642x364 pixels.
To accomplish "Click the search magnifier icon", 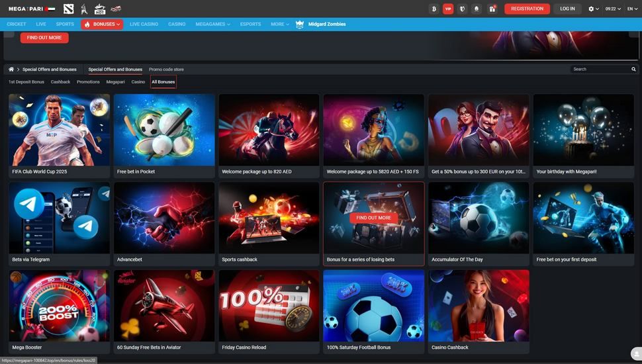I will pos(633,69).
